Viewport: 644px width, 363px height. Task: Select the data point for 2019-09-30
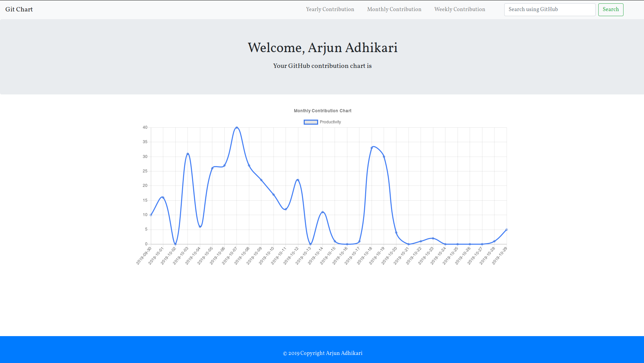click(151, 215)
